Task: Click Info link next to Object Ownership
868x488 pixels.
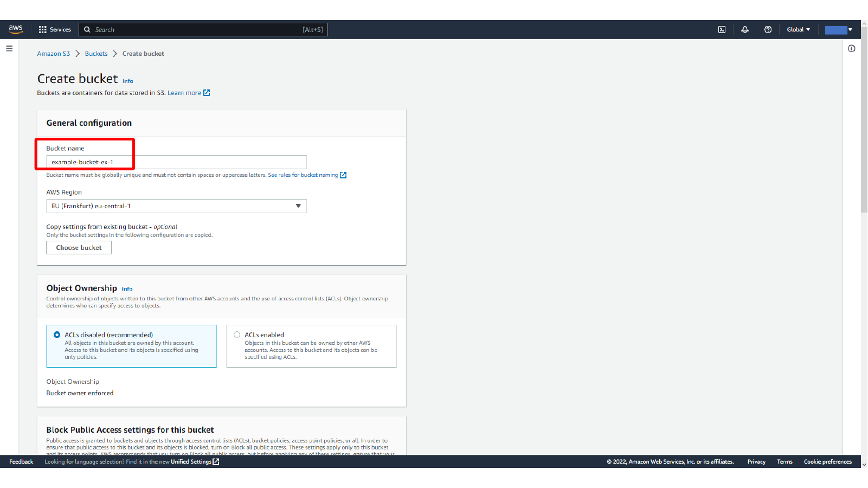Action: [x=127, y=289]
